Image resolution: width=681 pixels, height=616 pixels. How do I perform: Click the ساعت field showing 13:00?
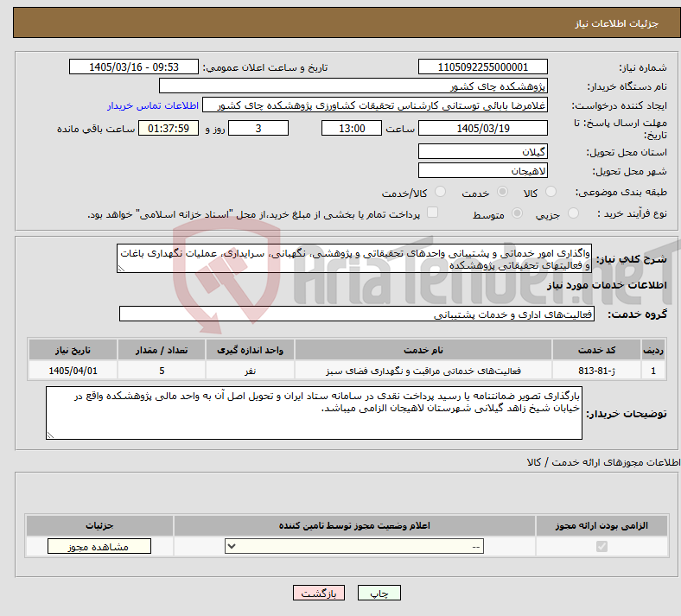tap(352, 128)
